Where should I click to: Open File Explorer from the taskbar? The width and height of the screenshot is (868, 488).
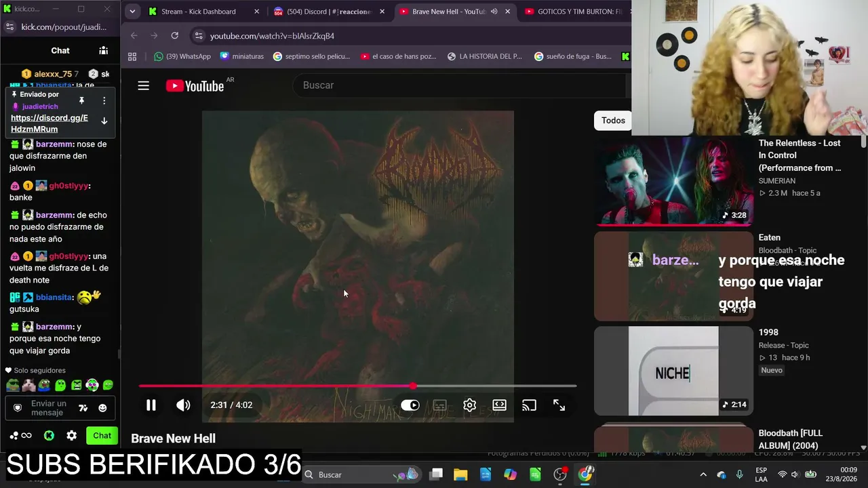pos(460,474)
